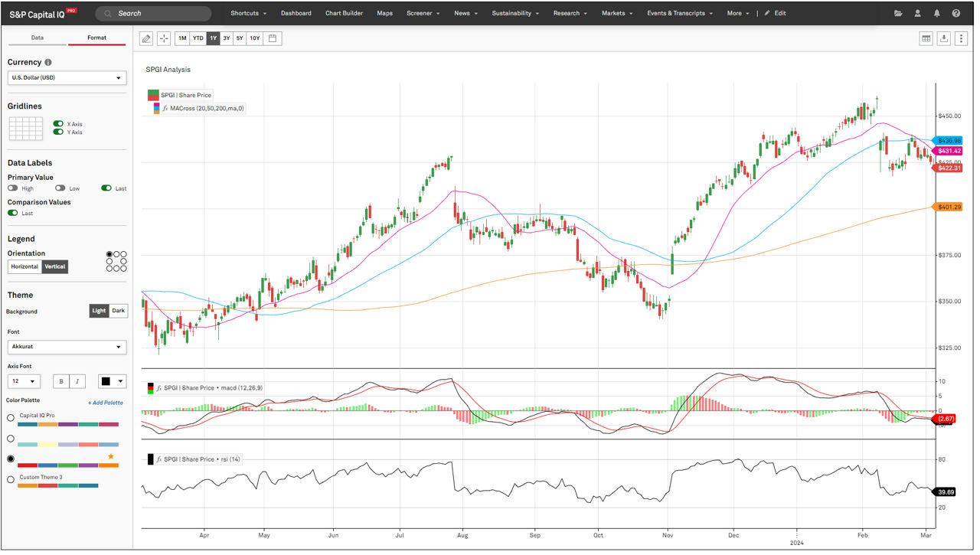Click the SPGI Analysis chart title
This screenshot has width=980, height=555.
[168, 70]
